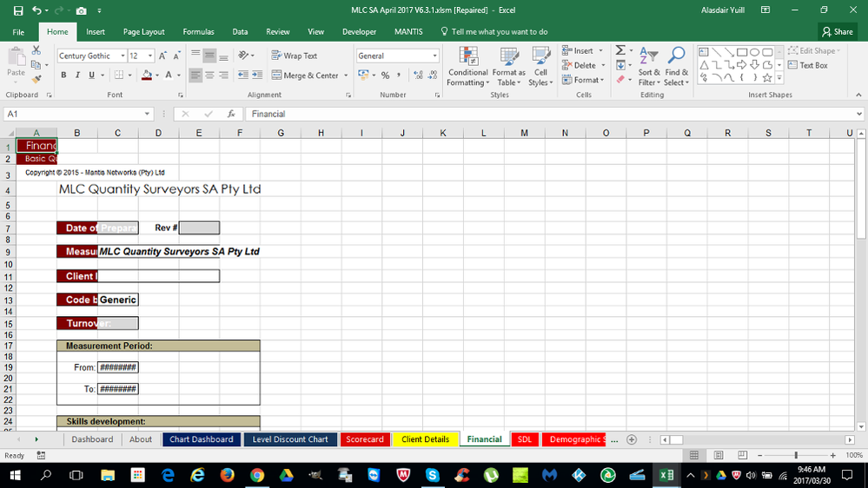Viewport: 868px width, 488px height.
Task: Open the File menu
Action: pyautogui.click(x=18, y=32)
